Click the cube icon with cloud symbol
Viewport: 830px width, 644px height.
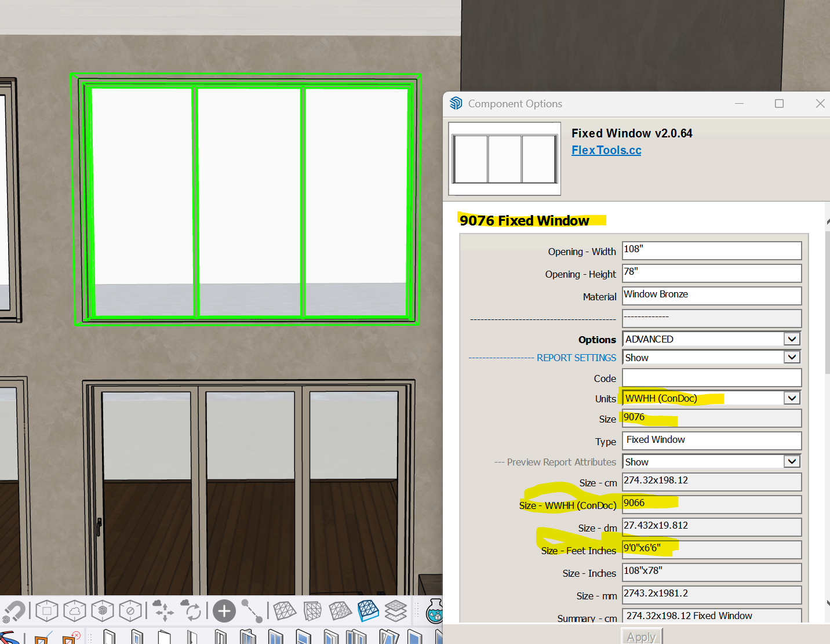click(75, 610)
